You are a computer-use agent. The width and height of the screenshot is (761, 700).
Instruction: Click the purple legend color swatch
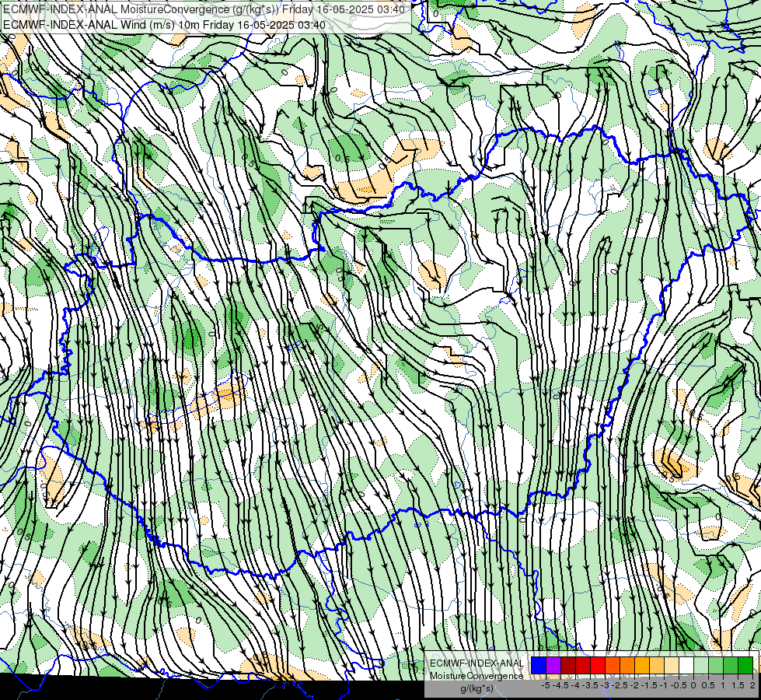[x=553, y=665]
